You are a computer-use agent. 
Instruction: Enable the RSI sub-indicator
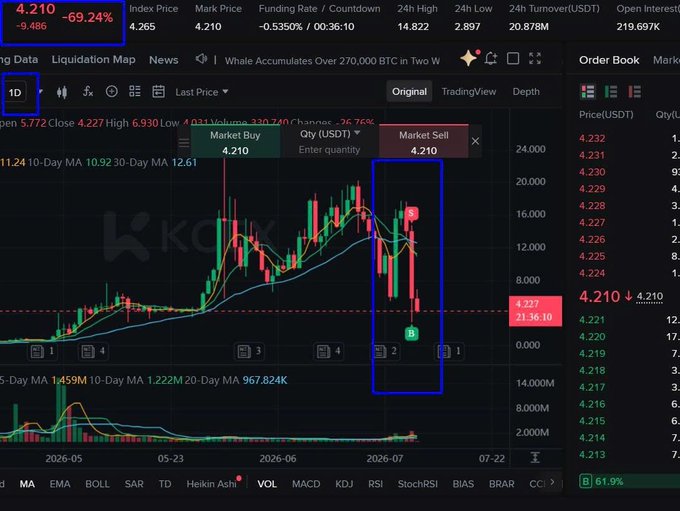(x=376, y=484)
